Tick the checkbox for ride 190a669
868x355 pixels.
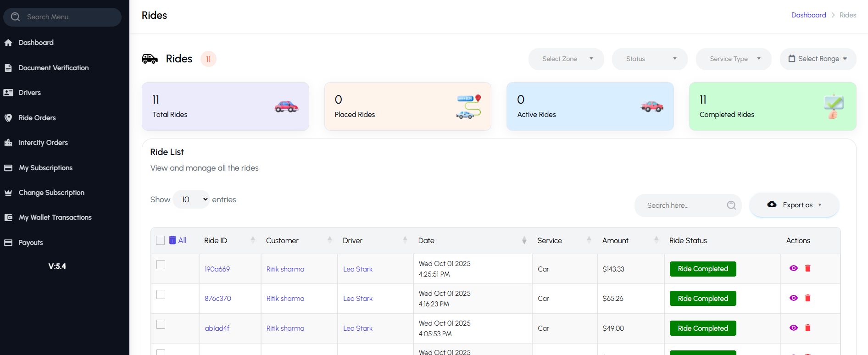tap(161, 265)
